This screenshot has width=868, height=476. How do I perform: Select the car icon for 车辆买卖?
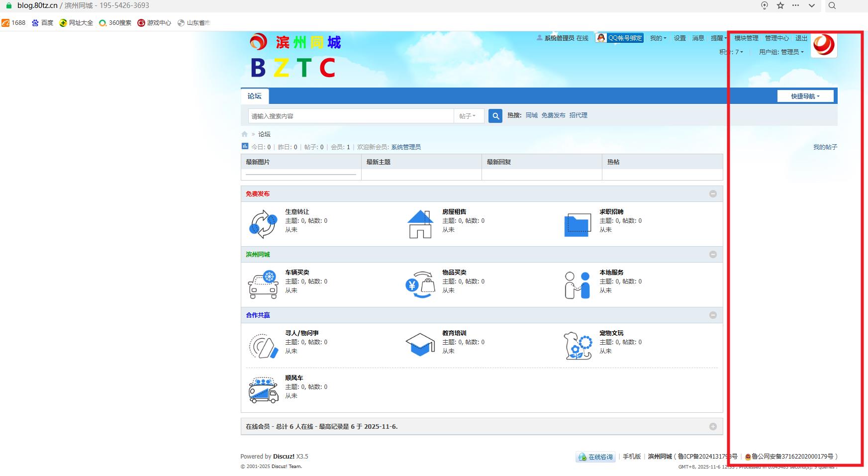[x=263, y=284]
